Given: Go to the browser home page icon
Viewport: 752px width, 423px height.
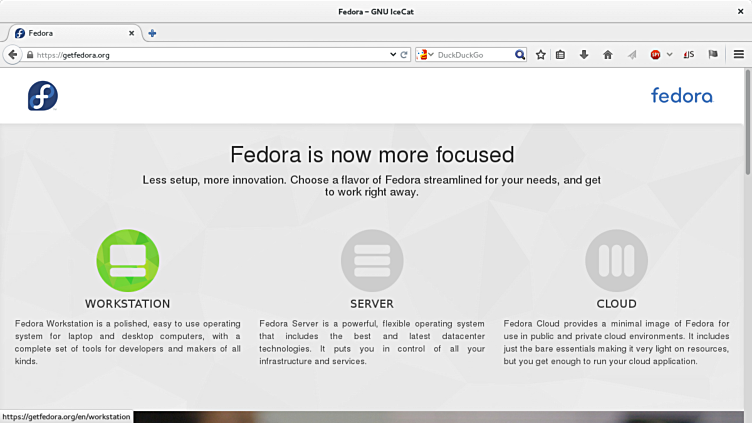Looking at the screenshot, I should (607, 55).
